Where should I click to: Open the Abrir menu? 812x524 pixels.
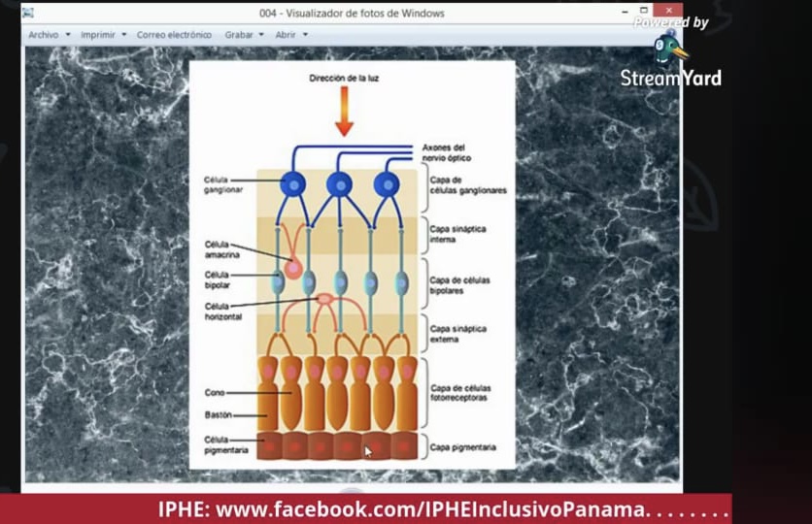(x=286, y=35)
